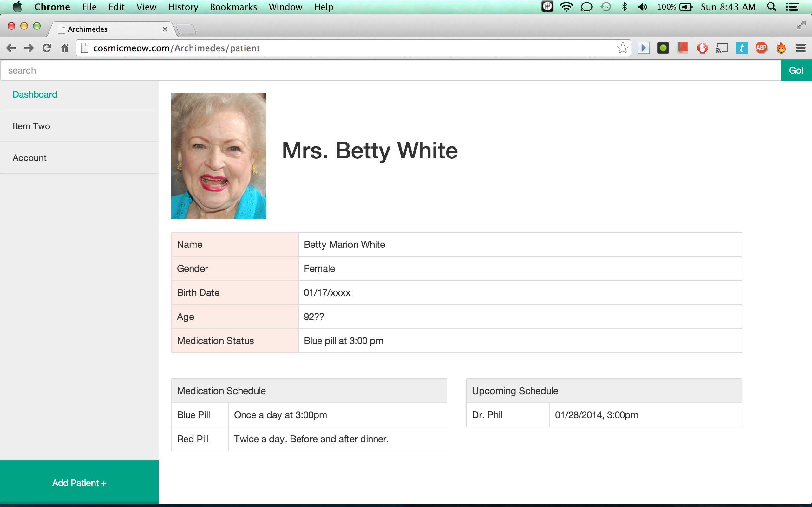Reload the page with the refresh icon

tap(47, 48)
